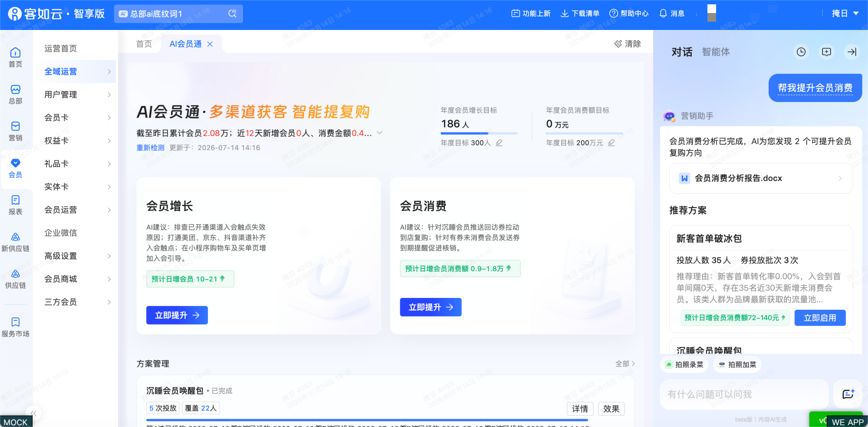Open 营销 section icon
Image resolution: width=868 pixels, height=427 pixels.
pos(16,131)
